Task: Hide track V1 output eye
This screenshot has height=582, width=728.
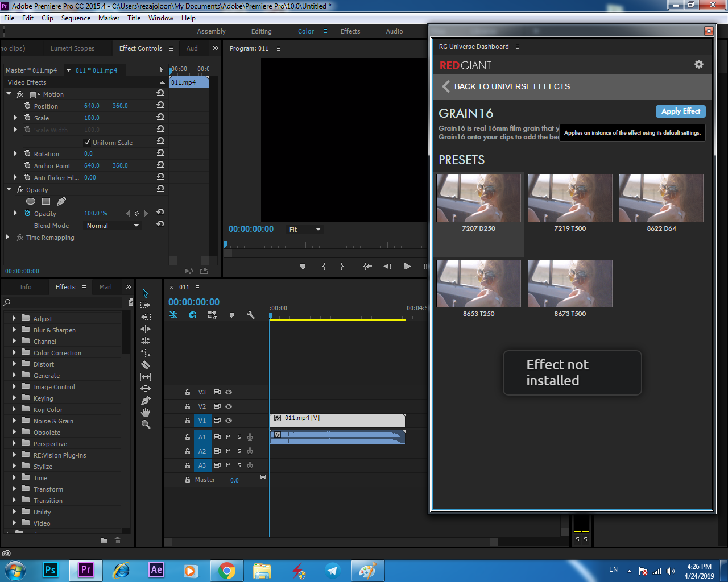Action: (229, 421)
